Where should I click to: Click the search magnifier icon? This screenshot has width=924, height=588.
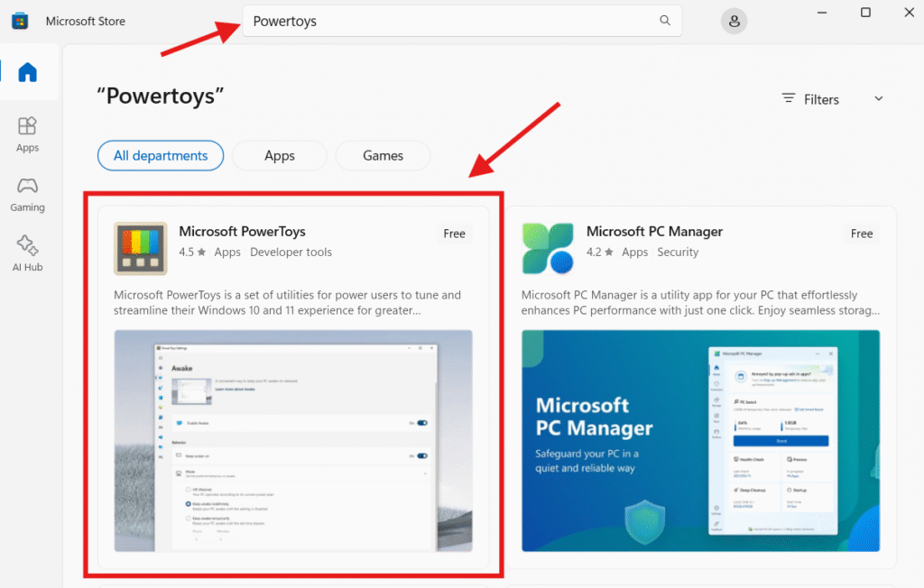coord(665,21)
